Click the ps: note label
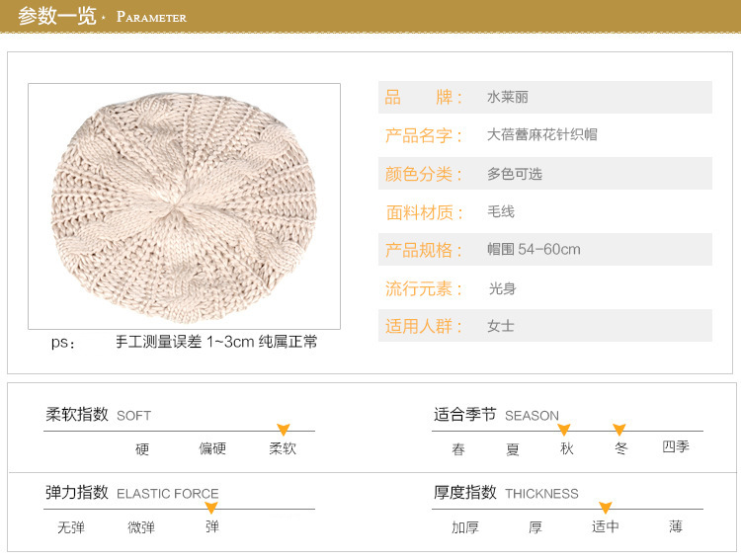741x560 pixels. coord(63,342)
